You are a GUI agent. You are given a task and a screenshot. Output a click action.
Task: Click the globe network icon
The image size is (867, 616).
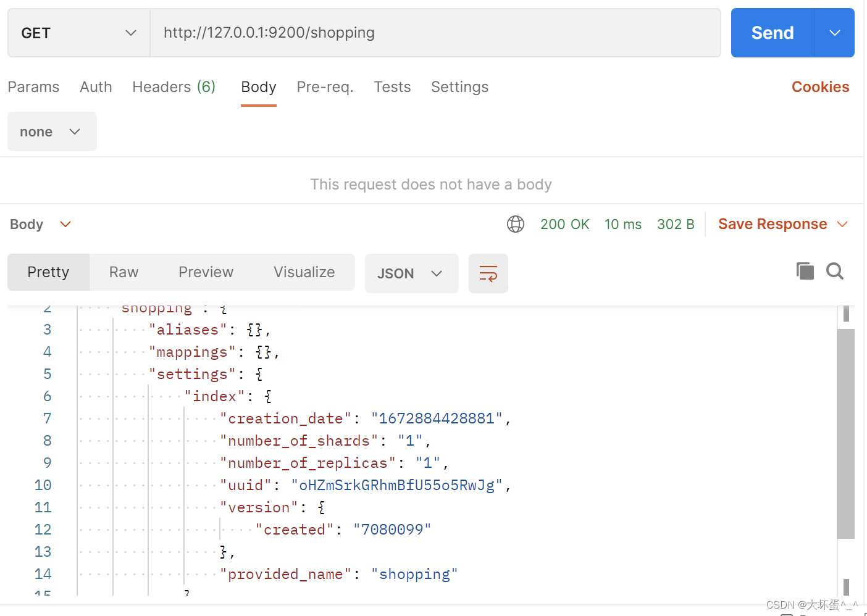pos(516,224)
